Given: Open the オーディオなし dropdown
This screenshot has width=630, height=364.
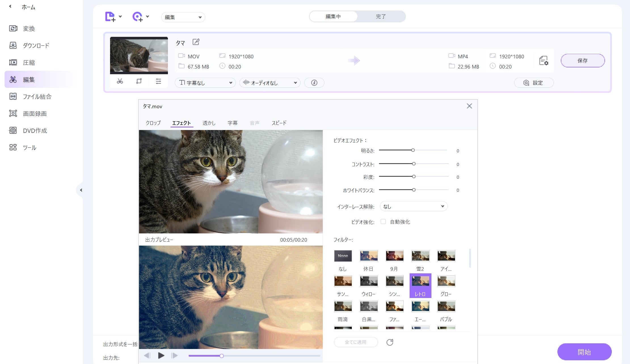Looking at the screenshot, I should pyautogui.click(x=270, y=83).
